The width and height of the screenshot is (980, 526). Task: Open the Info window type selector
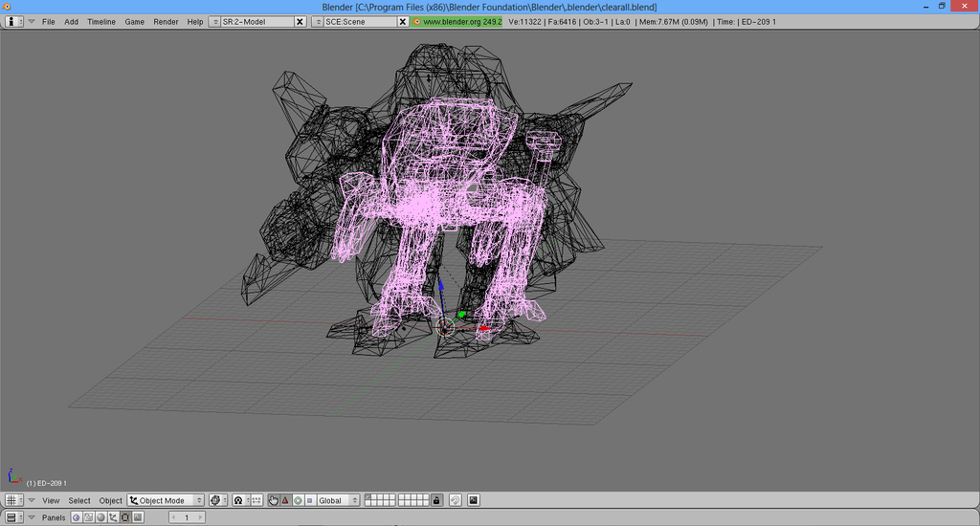tap(13, 21)
